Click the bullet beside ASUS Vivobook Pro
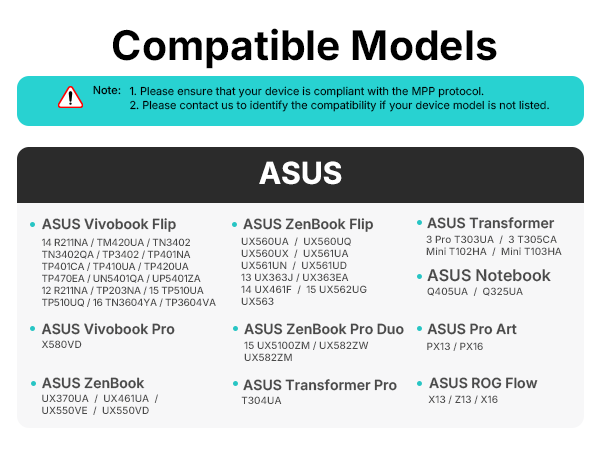 (33, 329)
